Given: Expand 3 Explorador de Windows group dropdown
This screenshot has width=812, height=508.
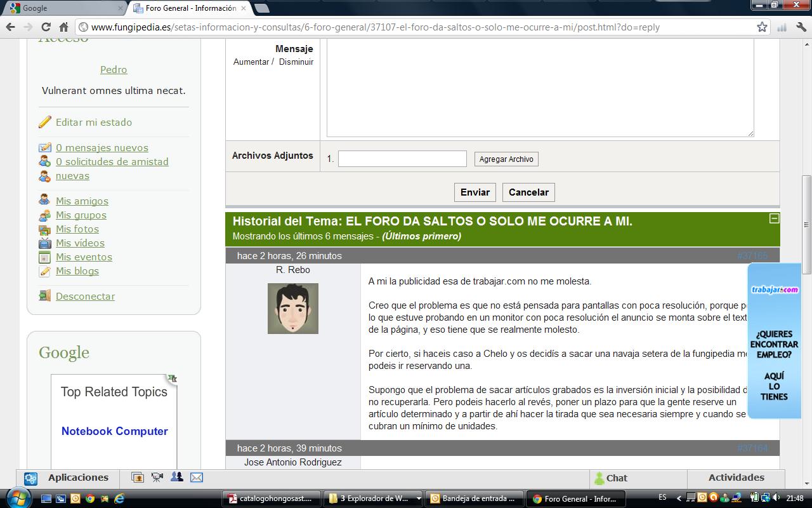Looking at the screenshot, I should [419, 498].
